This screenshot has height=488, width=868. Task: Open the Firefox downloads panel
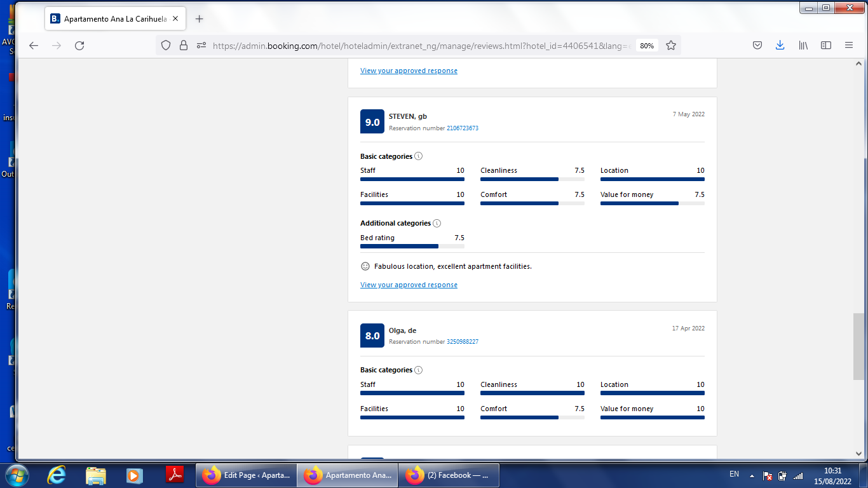pos(780,46)
